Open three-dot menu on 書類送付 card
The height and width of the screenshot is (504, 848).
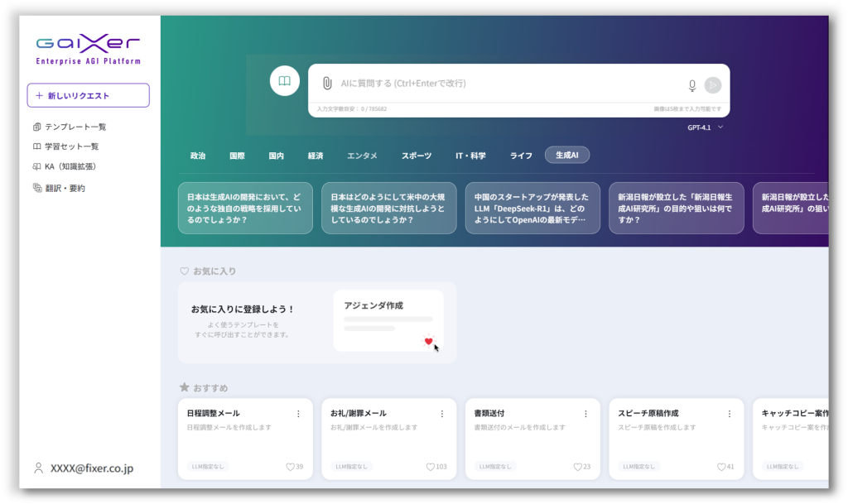pos(585,414)
